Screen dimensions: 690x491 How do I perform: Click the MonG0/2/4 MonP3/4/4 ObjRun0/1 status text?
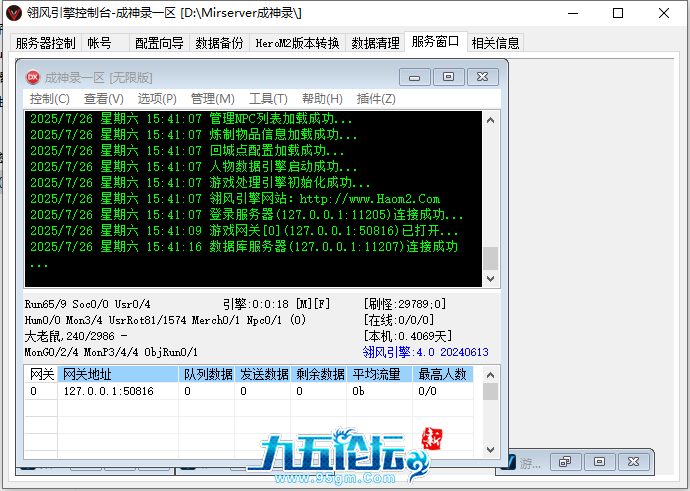111,352
